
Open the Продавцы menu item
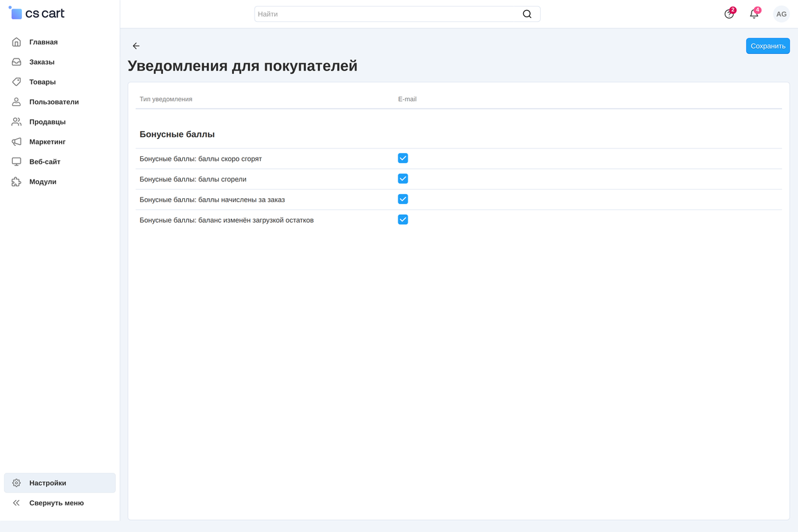pos(60,122)
